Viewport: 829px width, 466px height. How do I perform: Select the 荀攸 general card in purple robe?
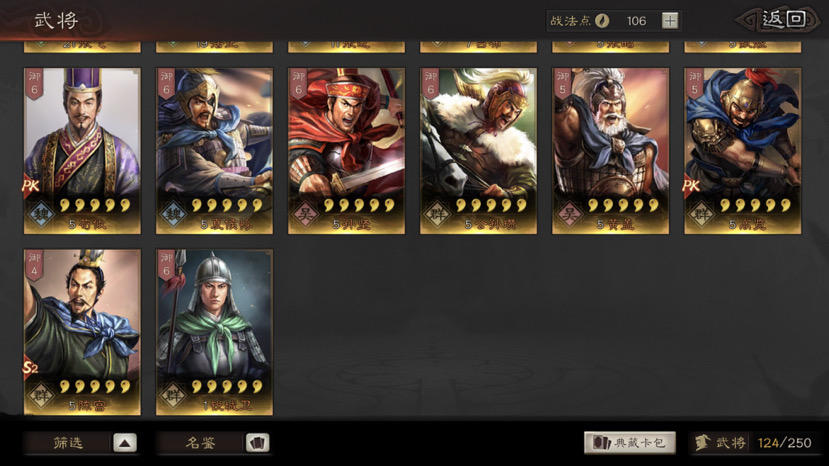pos(82,151)
